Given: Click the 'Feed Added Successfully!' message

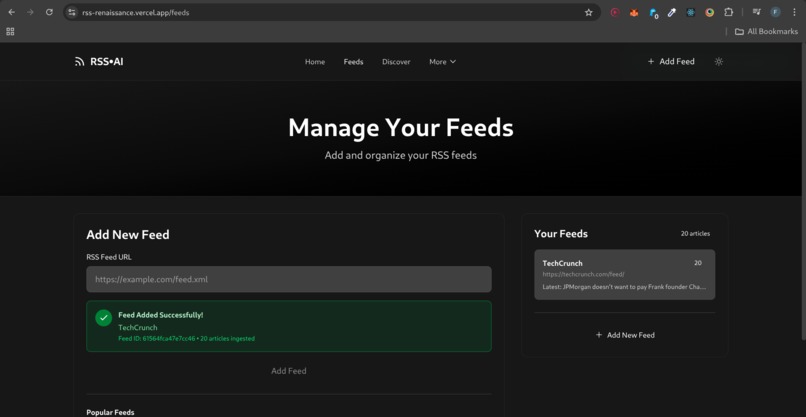Looking at the screenshot, I should tap(160, 315).
